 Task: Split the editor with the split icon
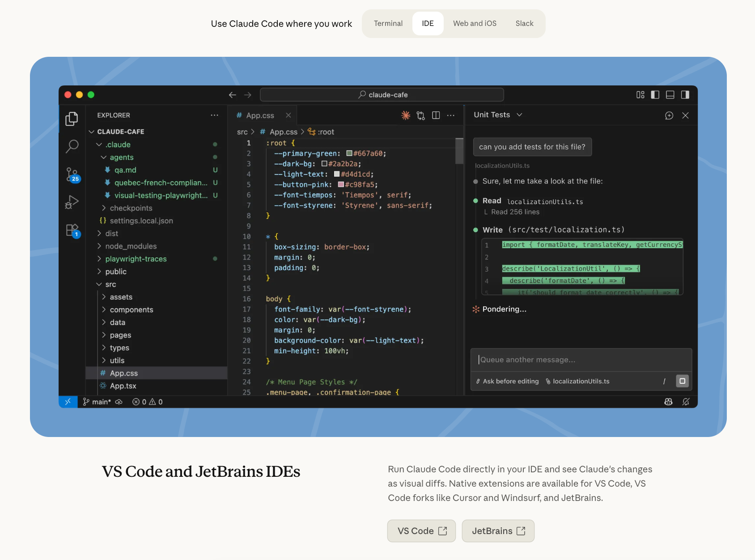point(436,115)
